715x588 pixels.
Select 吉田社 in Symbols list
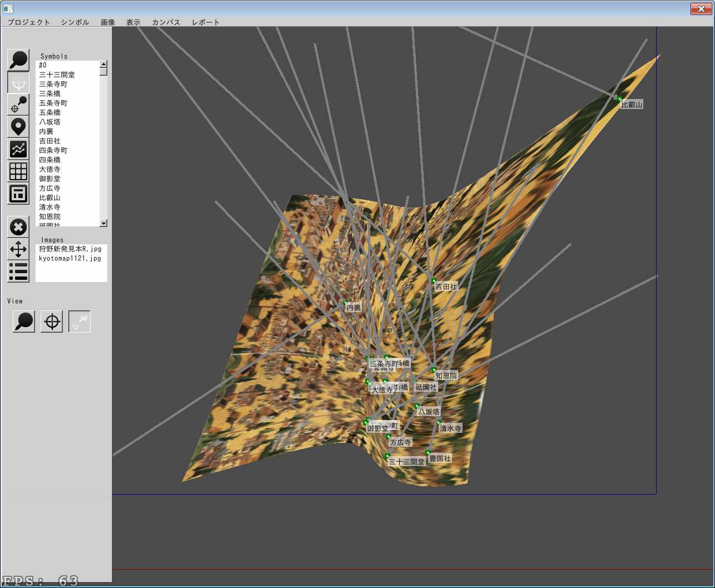tap(67, 141)
